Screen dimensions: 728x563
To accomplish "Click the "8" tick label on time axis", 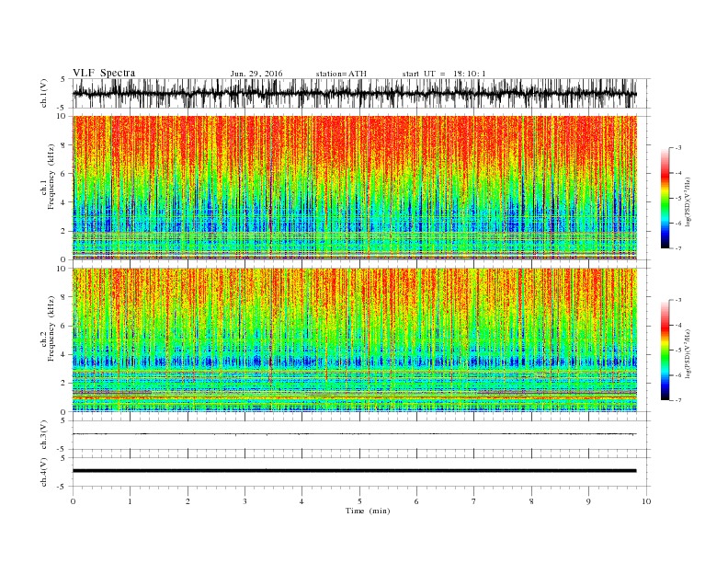I will click(x=531, y=501).
